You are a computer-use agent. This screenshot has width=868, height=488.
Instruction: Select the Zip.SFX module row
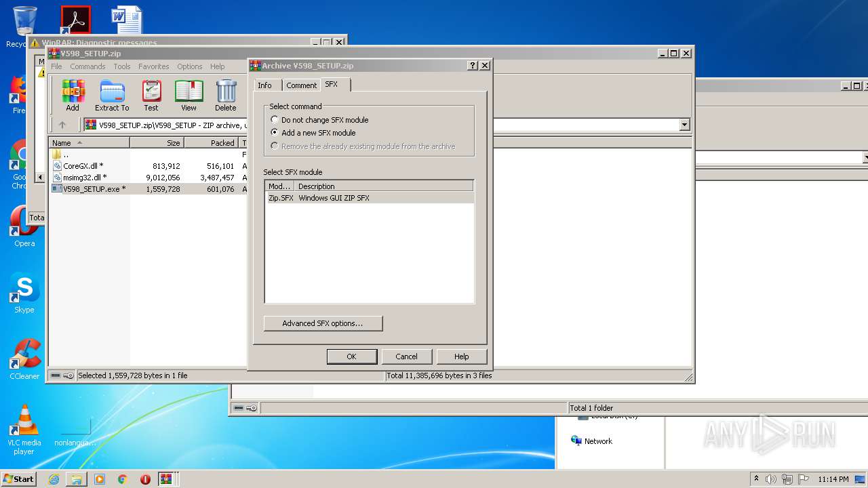[369, 198]
